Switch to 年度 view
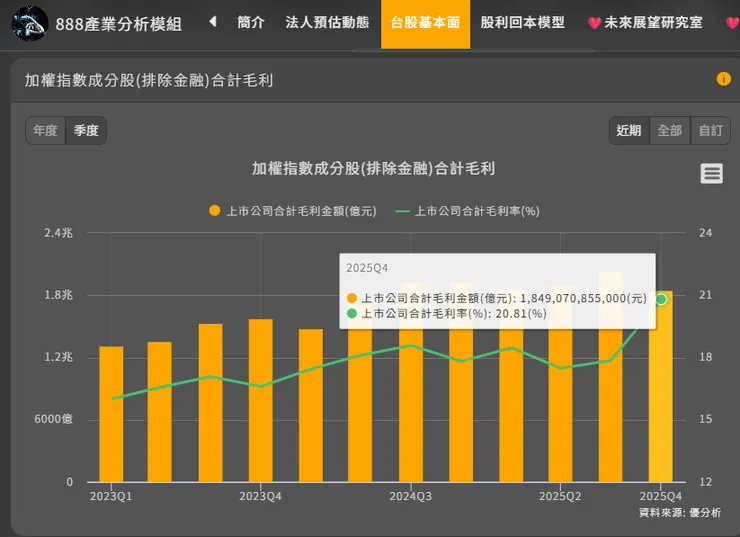This screenshot has height=537, width=740. pyautogui.click(x=45, y=130)
